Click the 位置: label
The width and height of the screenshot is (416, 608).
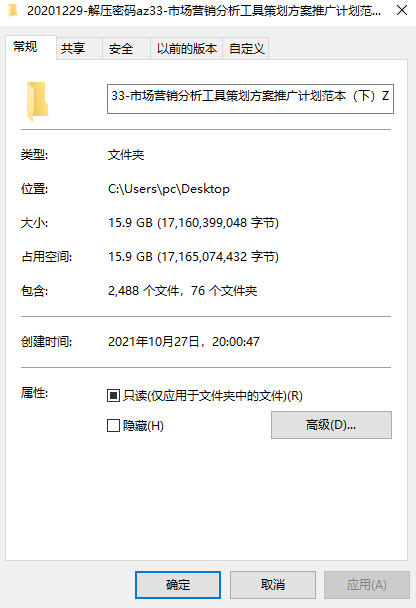coord(34,189)
